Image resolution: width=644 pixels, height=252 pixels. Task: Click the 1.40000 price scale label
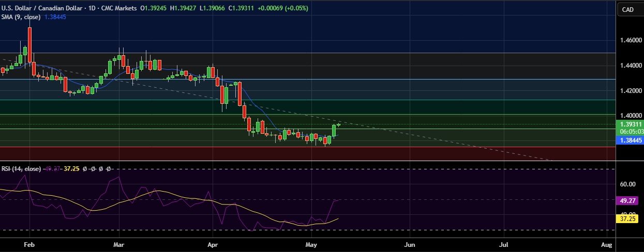630,116
